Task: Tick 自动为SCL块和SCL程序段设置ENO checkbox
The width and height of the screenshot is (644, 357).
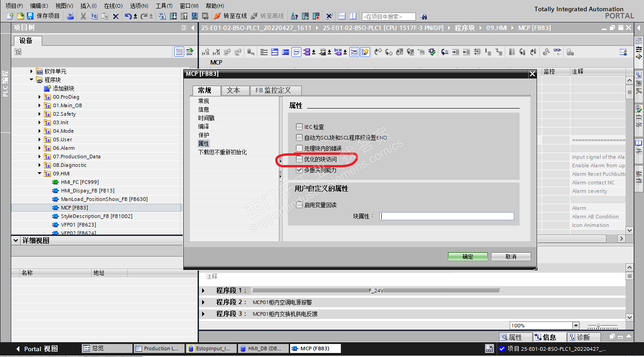Action: pos(300,138)
